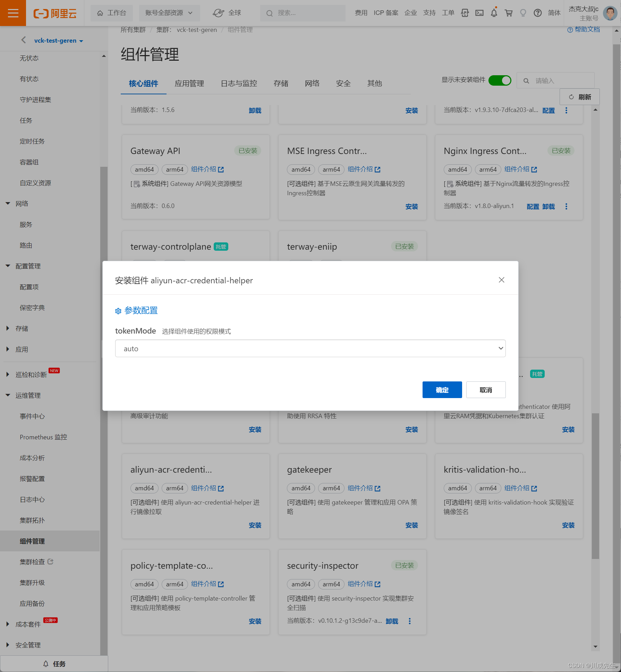
Task: Click the globe region icon
Action: pos(218,13)
